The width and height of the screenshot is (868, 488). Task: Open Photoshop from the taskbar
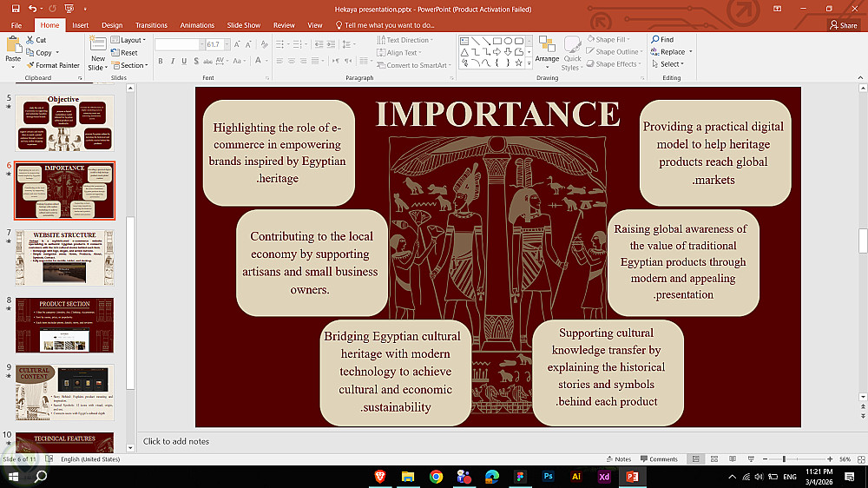click(548, 477)
